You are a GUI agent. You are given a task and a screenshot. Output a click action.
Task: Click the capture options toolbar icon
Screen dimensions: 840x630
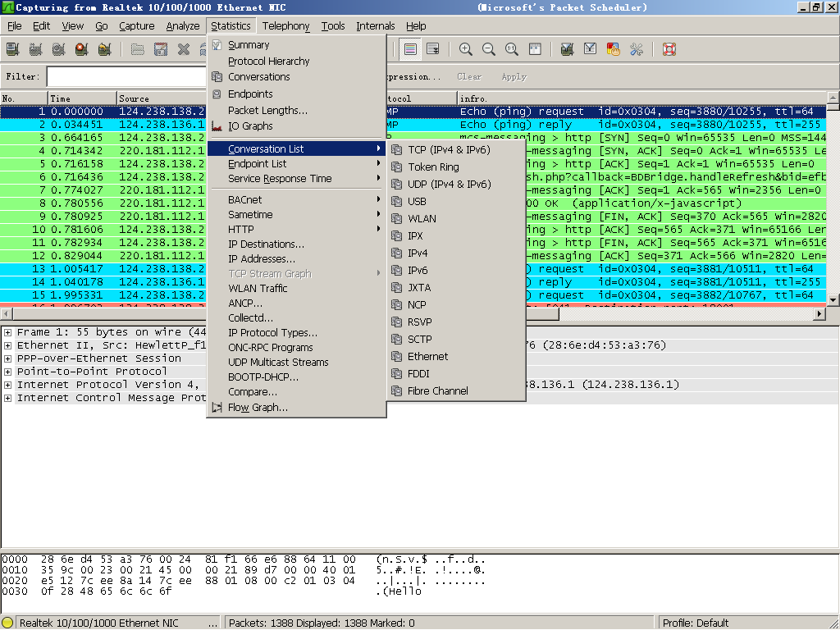[36, 49]
